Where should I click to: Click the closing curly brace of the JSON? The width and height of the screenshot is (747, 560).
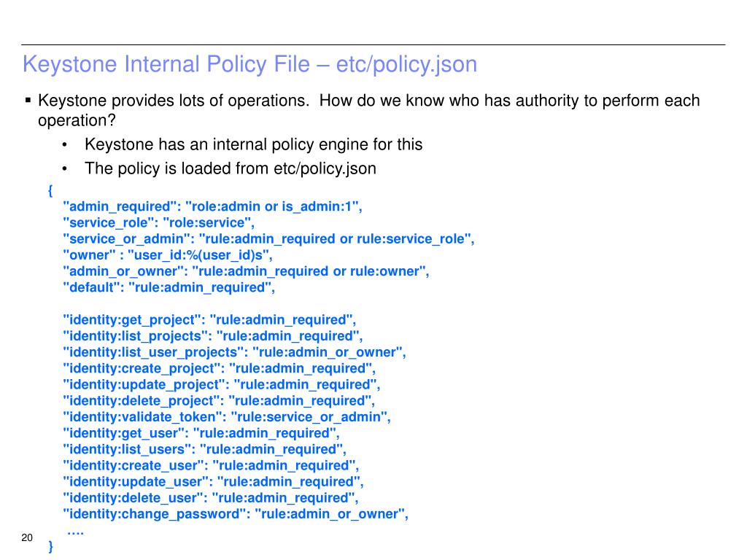(x=50, y=546)
